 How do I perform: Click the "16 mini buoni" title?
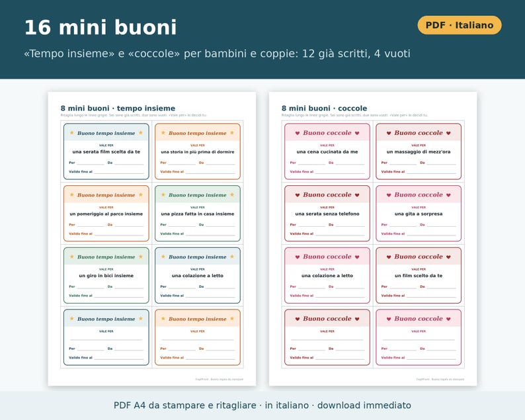(x=101, y=28)
